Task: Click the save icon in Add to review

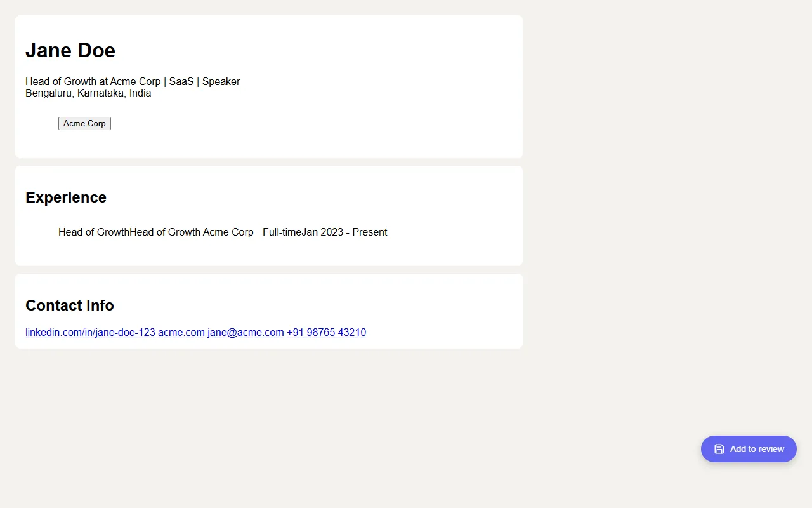Action: (719, 449)
